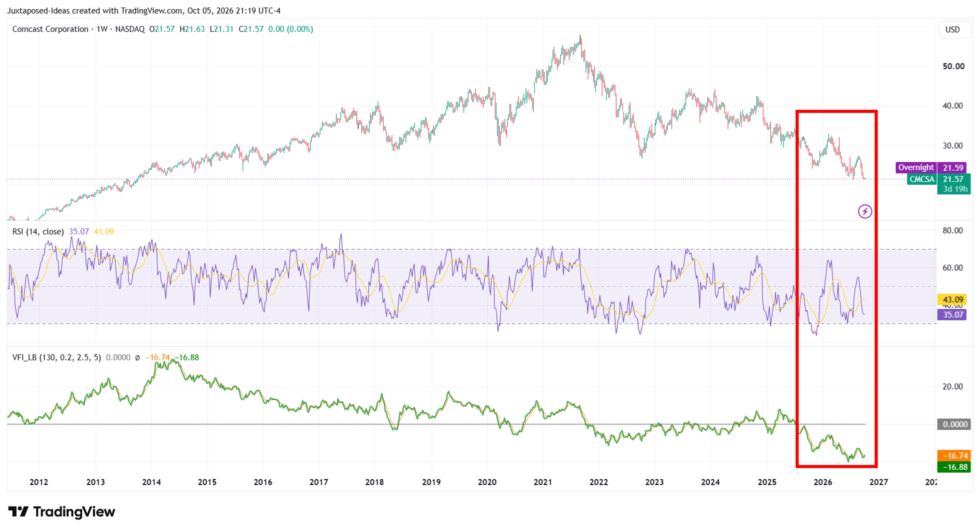
Task: Click the close price C21.57 value
Action: point(251,29)
